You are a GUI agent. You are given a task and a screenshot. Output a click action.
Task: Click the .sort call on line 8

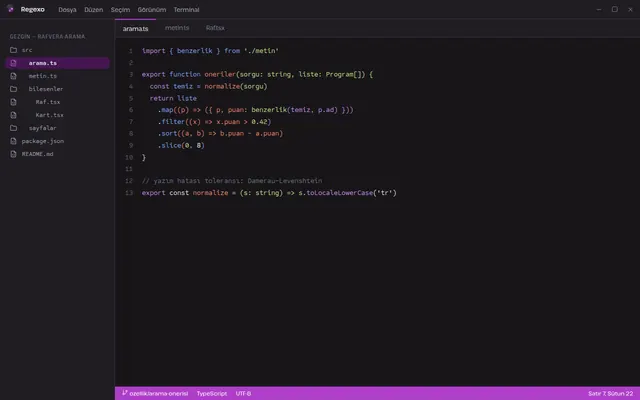pyautogui.click(x=167, y=133)
